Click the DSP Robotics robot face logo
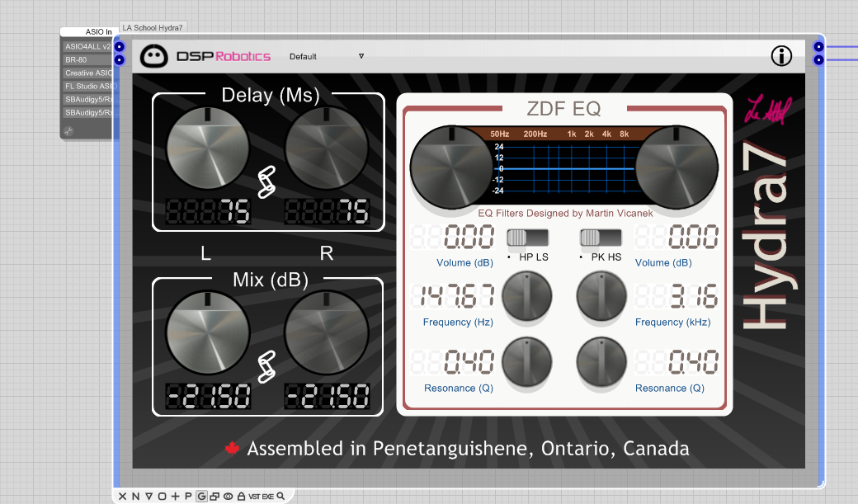 pos(153,56)
